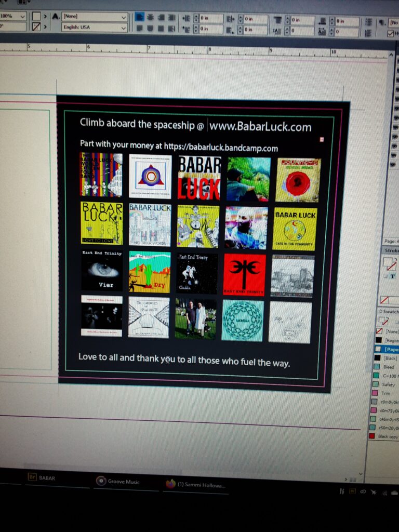Select the [None] swatch
399x532 pixels.
[x=388, y=331]
